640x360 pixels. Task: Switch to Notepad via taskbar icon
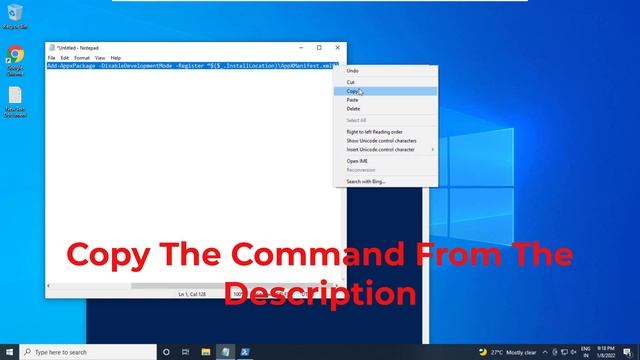coord(225,352)
